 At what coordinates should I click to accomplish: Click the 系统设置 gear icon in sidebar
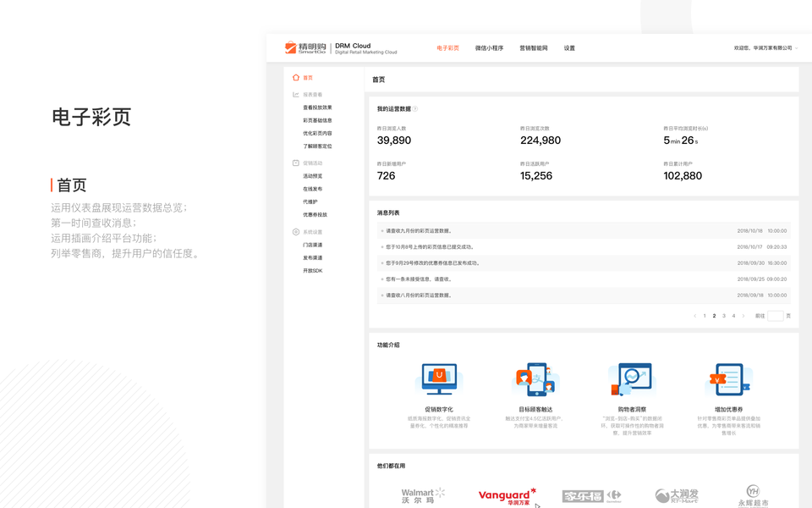click(296, 232)
